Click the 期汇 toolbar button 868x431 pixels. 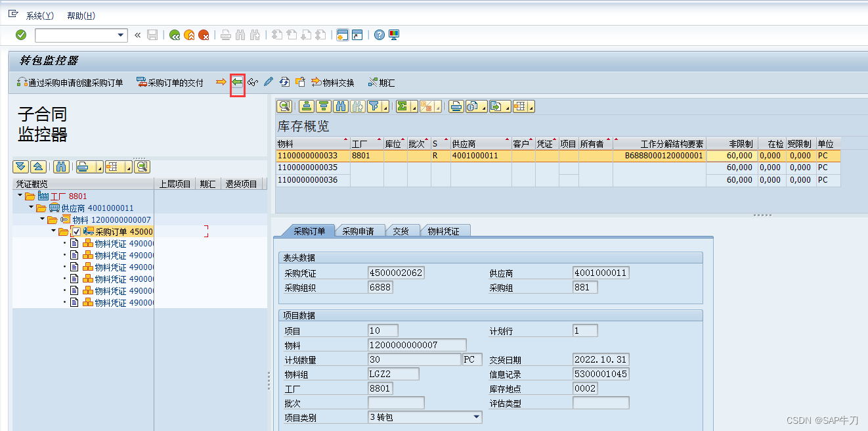click(381, 83)
